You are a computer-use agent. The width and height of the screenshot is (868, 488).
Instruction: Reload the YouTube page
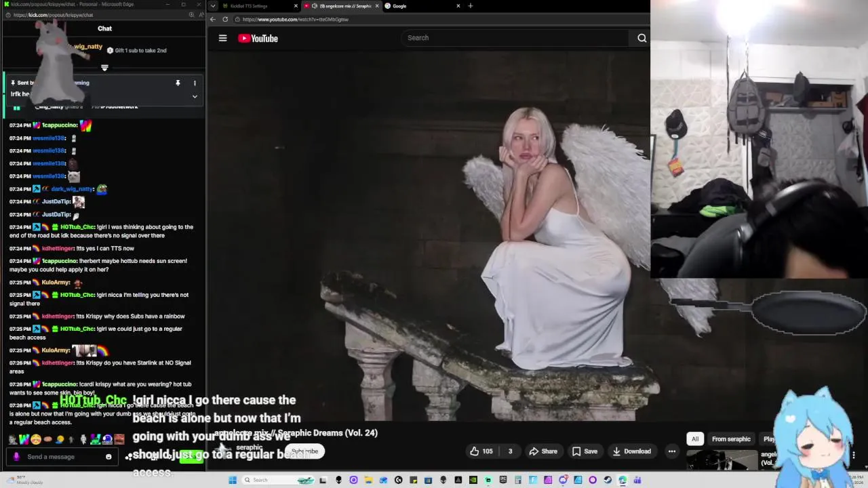225,19
